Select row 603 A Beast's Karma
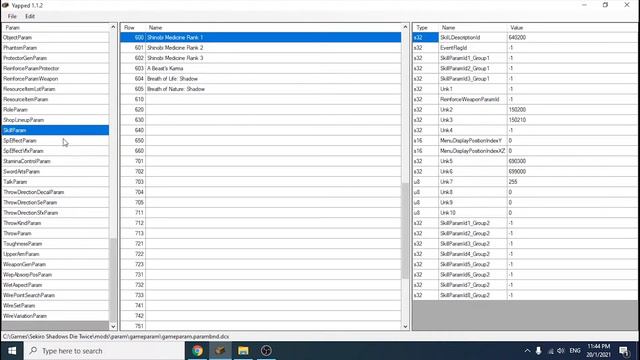 click(x=261, y=68)
